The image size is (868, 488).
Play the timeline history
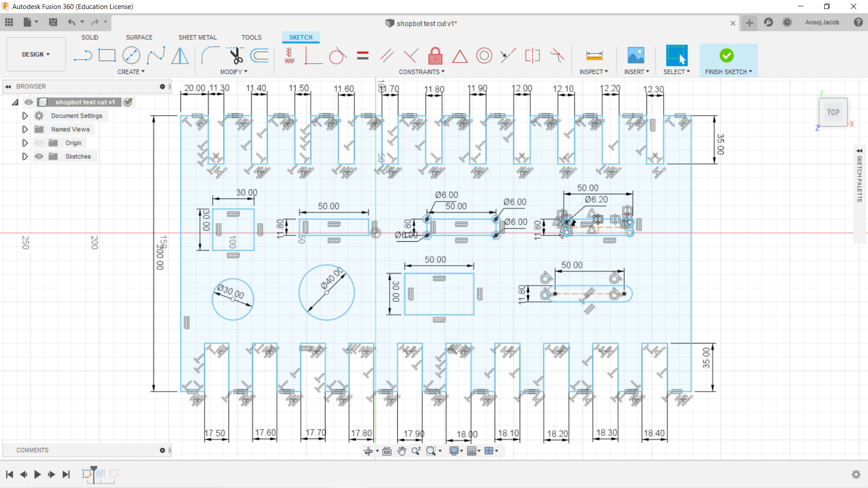pos(38,474)
